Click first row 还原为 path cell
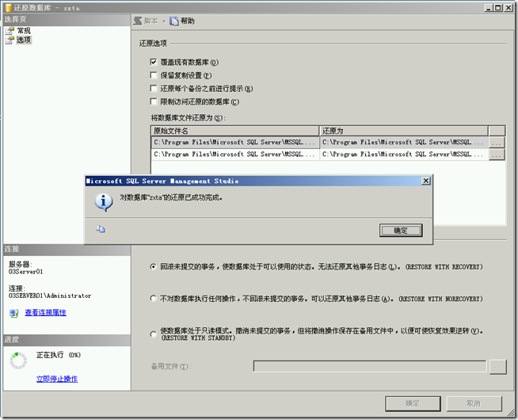The height and width of the screenshot is (420, 518). [x=404, y=143]
